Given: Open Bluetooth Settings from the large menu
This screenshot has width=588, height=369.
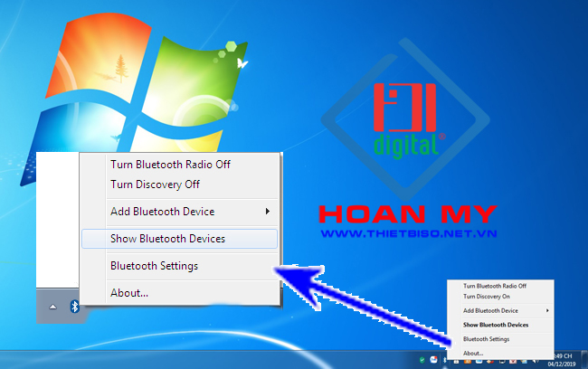Looking at the screenshot, I should pyautogui.click(x=154, y=266).
